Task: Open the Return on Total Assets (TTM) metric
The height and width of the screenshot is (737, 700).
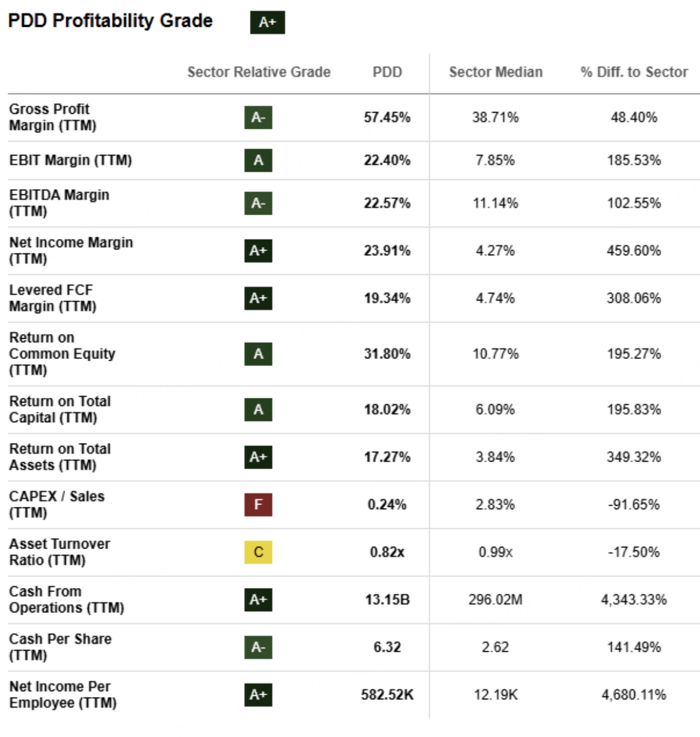Action: pyautogui.click(x=60, y=457)
